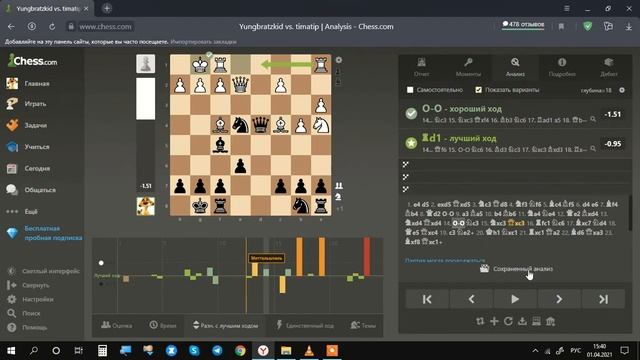
Task: Expand the Ещё more menu
Action: point(23,211)
